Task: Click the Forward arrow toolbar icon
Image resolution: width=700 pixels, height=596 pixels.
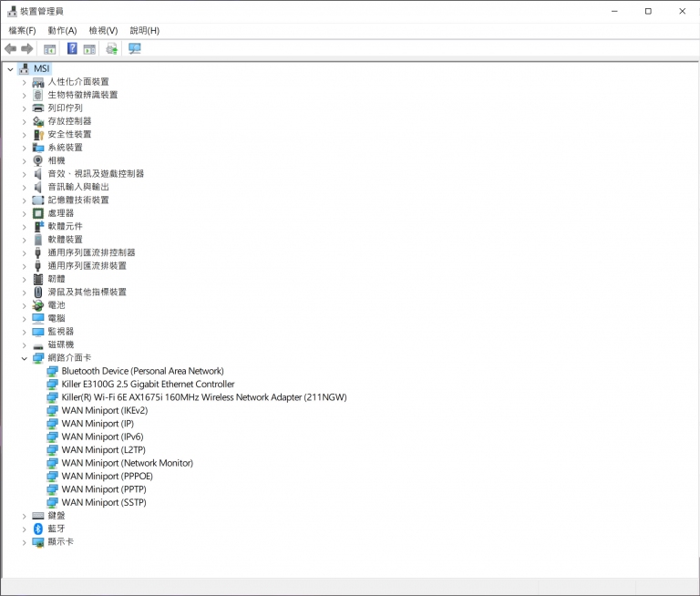Action: (x=27, y=48)
